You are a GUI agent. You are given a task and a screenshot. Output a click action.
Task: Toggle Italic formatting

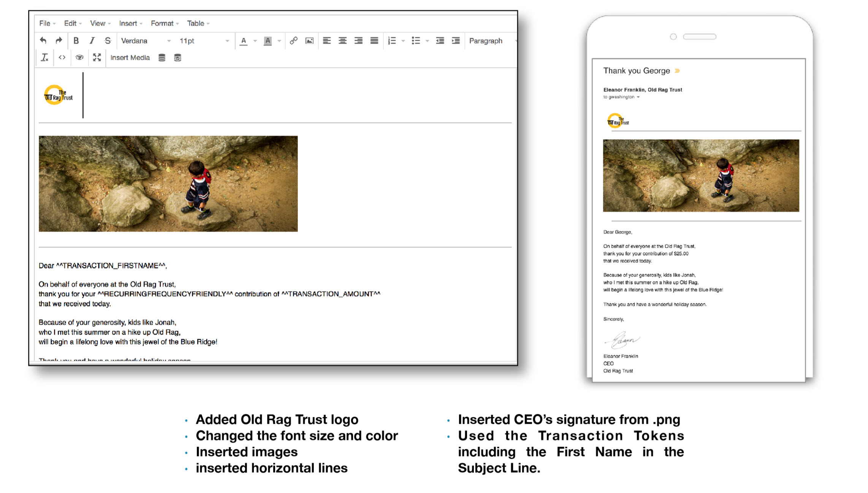(92, 41)
